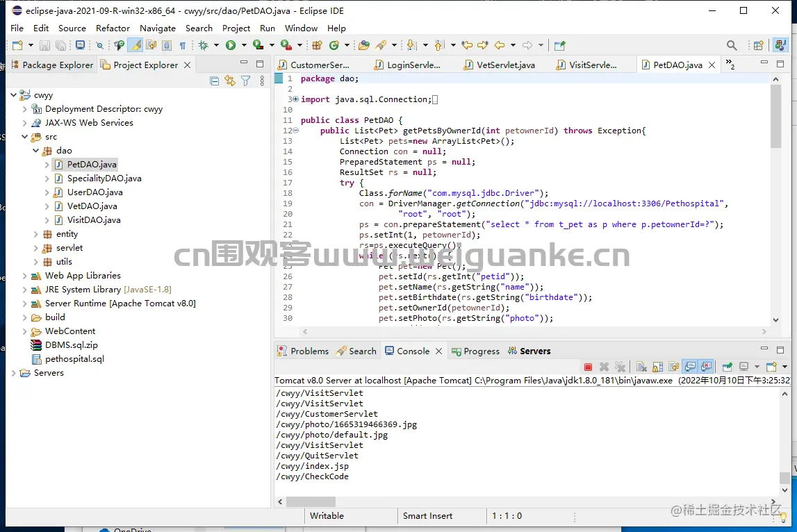Toggle show console on standard output
Viewport: 797px width, 532px height.
(690, 366)
